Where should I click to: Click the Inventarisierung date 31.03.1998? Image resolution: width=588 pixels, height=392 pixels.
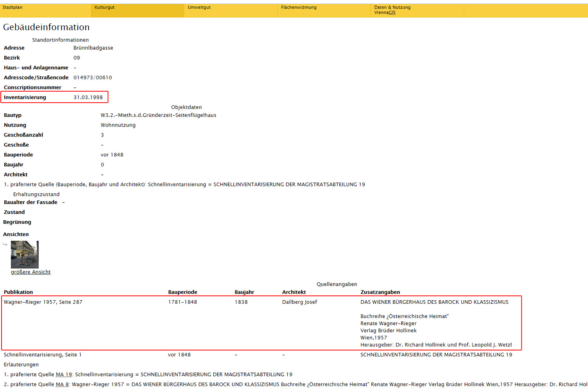[88, 97]
